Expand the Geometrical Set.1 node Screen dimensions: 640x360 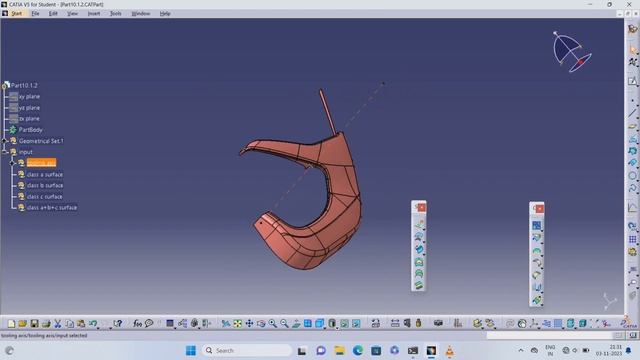tap(5, 141)
